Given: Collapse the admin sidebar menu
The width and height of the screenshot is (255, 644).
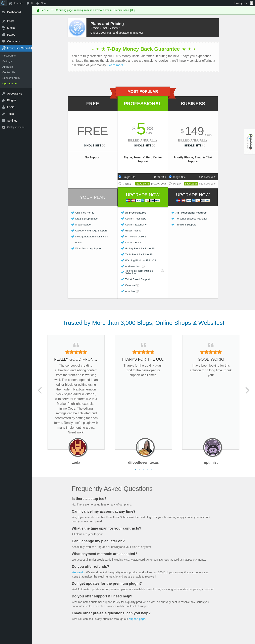Looking at the screenshot, I should (16, 127).
